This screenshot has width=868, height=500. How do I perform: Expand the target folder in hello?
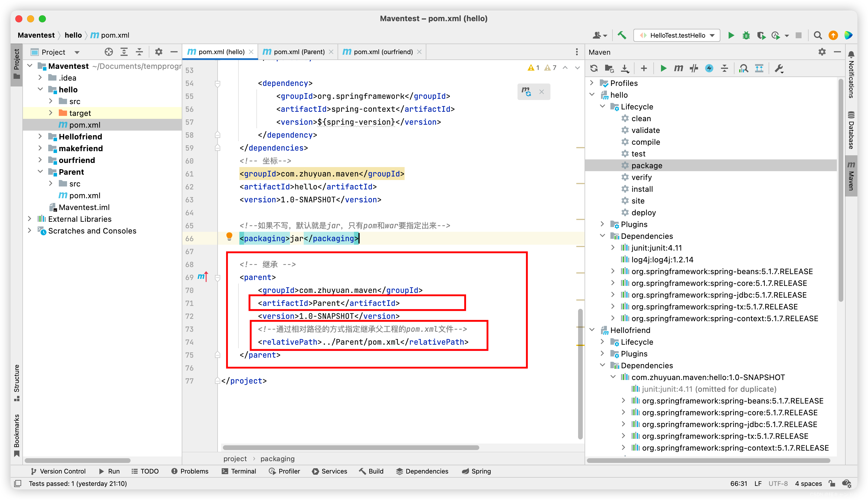pos(51,113)
